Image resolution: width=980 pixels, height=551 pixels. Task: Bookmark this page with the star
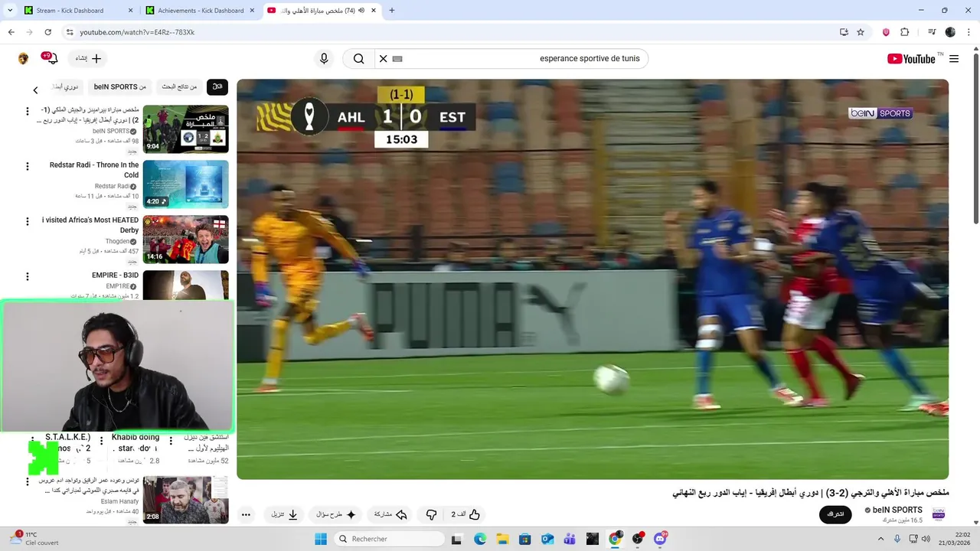click(x=861, y=32)
